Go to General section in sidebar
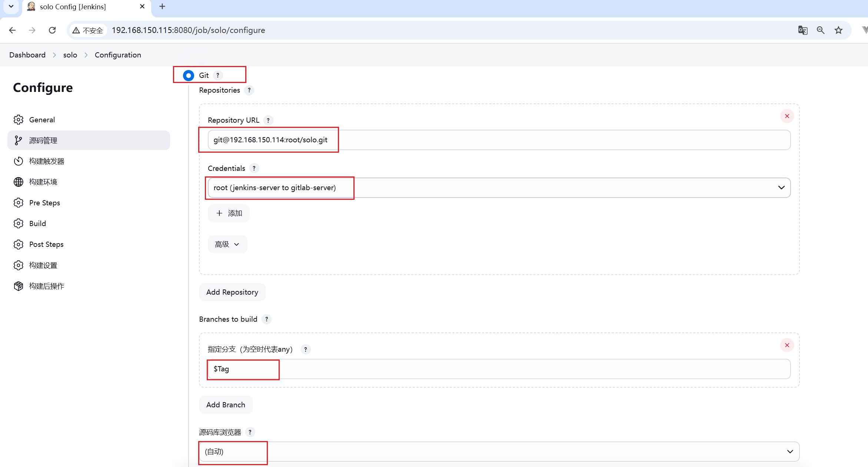 pyautogui.click(x=89, y=120)
